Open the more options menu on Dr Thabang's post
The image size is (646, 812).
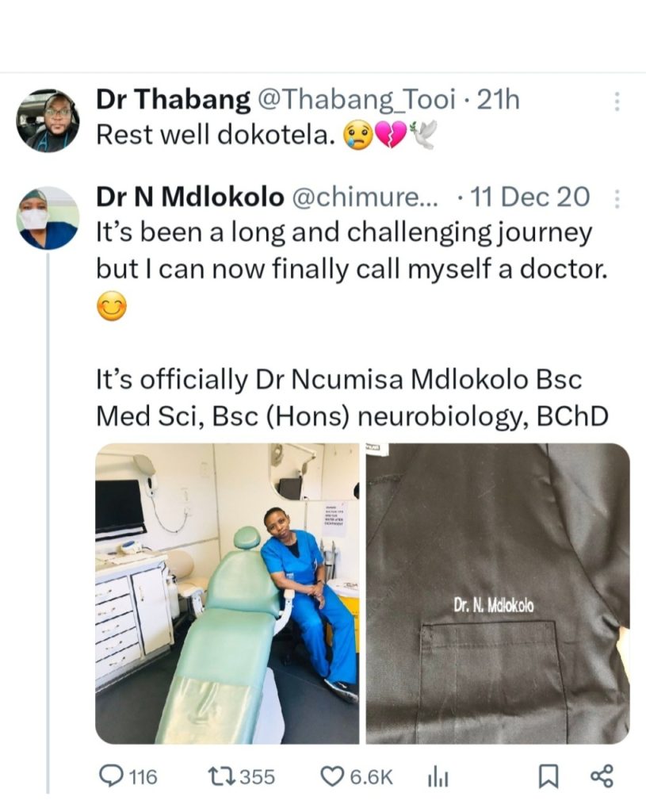point(617,101)
